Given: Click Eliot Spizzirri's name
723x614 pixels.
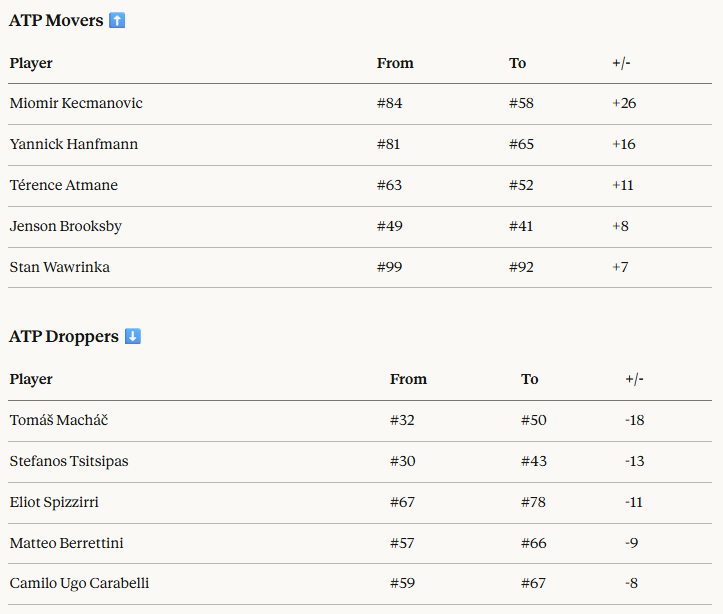Looking at the screenshot, I should click(54, 502).
